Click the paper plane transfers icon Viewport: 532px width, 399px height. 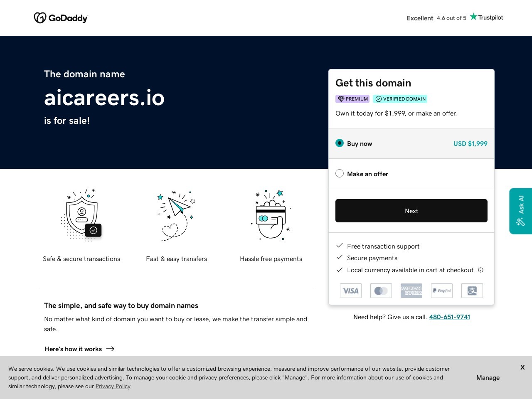[x=176, y=215]
